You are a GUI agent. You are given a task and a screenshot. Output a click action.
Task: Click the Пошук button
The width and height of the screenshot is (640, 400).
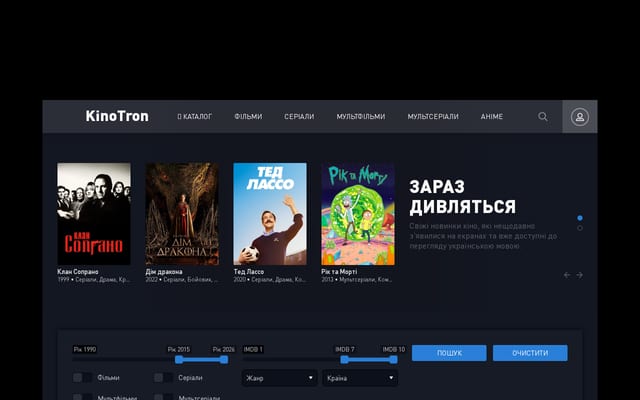tap(449, 353)
